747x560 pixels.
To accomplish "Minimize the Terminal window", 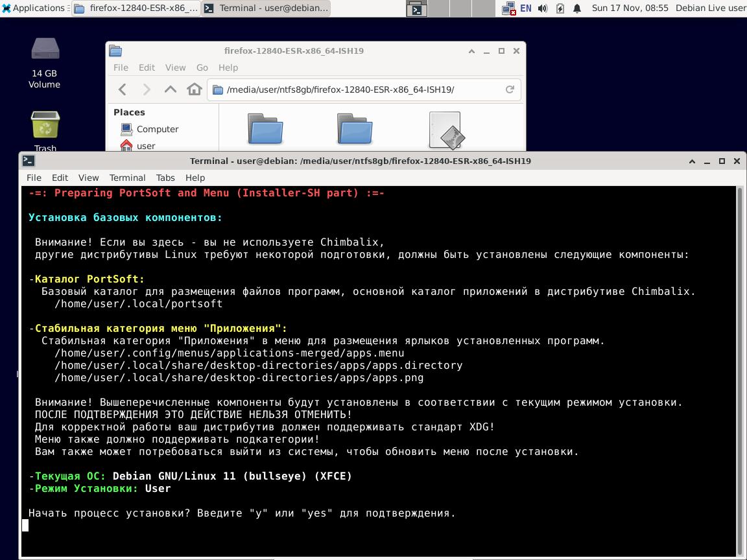I will click(707, 161).
